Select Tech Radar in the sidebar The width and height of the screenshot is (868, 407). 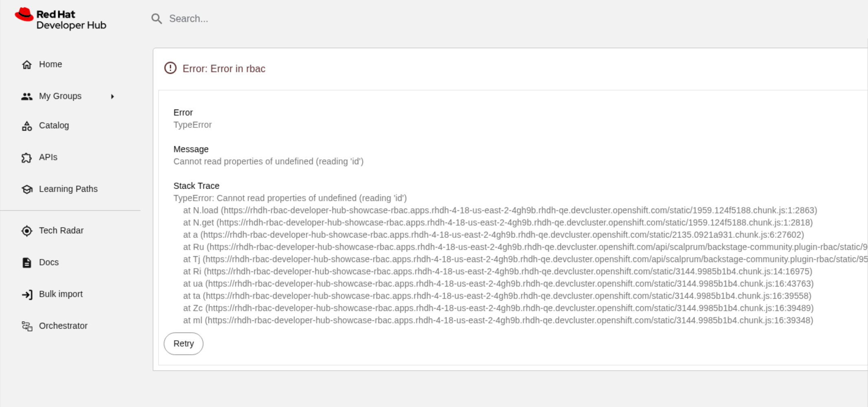61,231
